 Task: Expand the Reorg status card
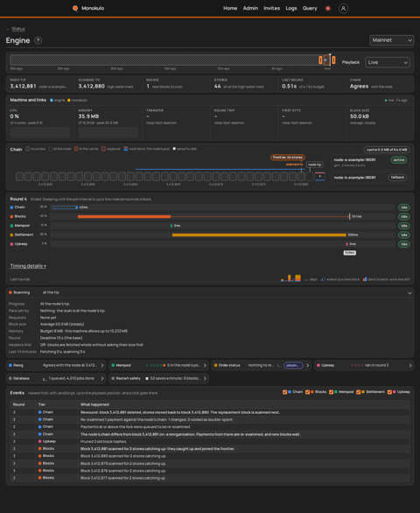(x=56, y=365)
